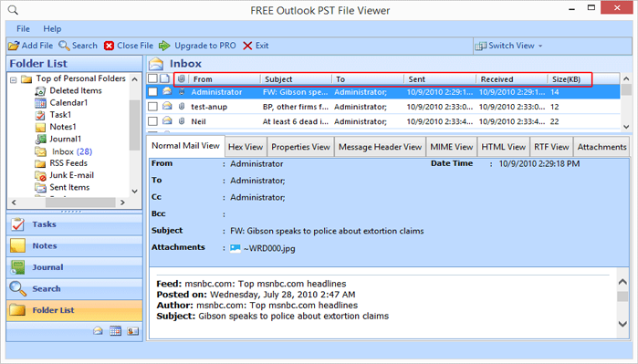Click the email list scroll-down arrow
The width and height of the screenshot is (638, 364).
point(626,127)
